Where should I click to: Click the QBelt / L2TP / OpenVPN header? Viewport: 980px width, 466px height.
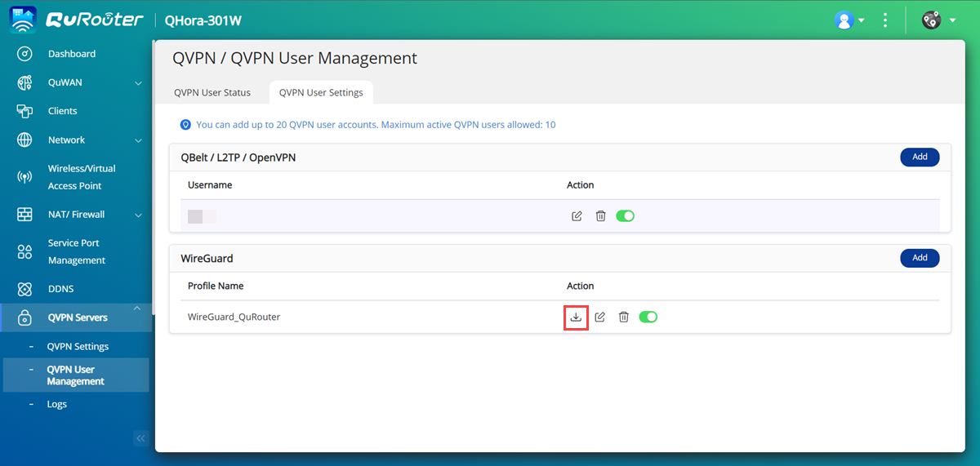tap(238, 157)
